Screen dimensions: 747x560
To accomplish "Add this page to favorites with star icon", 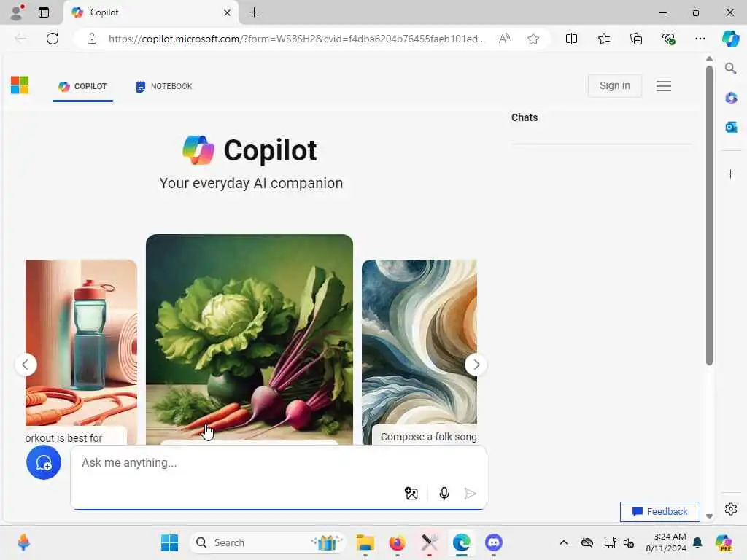I will (x=533, y=39).
